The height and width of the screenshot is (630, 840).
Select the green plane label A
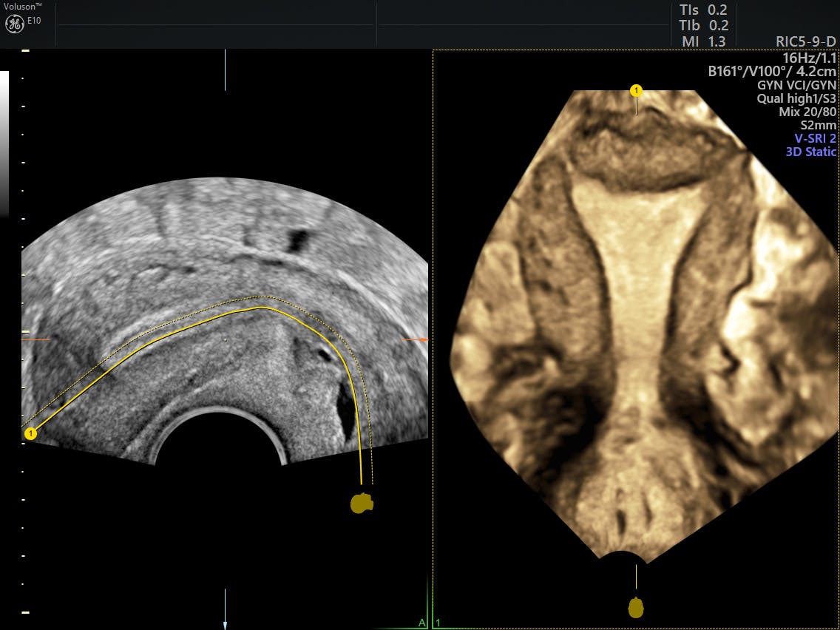[x=421, y=623]
